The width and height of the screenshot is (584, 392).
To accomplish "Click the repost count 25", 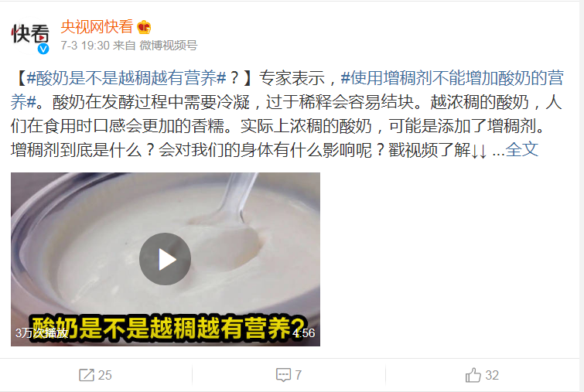I will click(x=104, y=375).
